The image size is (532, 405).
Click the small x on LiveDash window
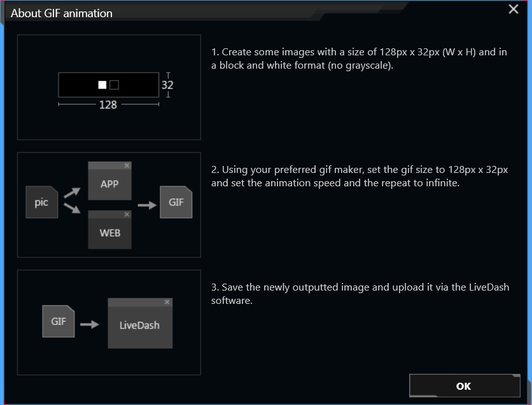167,302
